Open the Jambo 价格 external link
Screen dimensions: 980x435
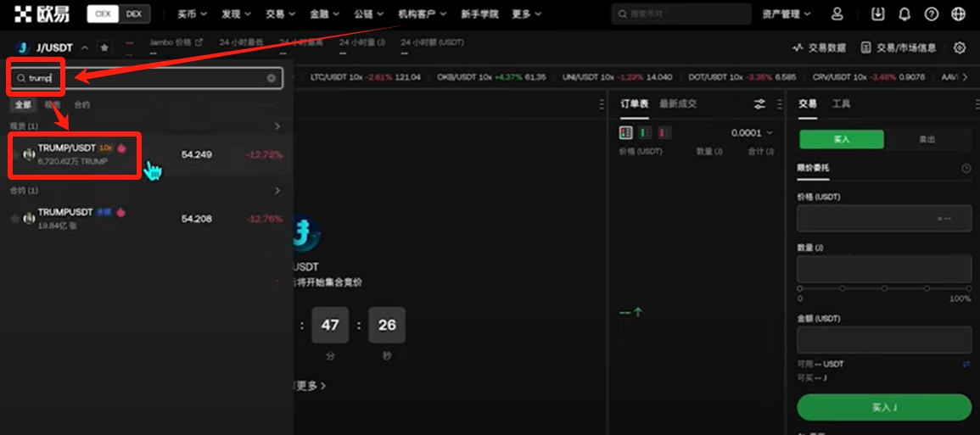[x=176, y=42]
